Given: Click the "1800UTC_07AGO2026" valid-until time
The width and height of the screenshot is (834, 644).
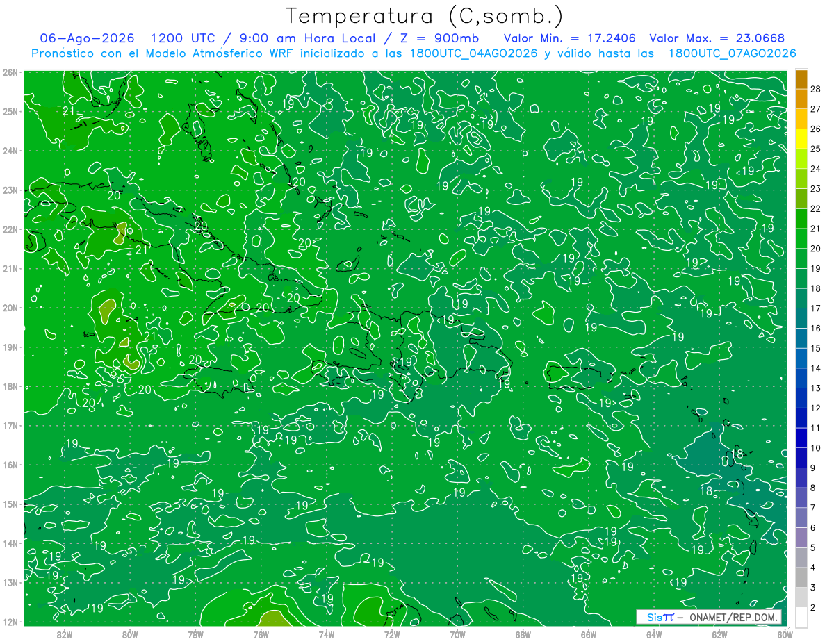Looking at the screenshot, I should pyautogui.click(x=731, y=53).
